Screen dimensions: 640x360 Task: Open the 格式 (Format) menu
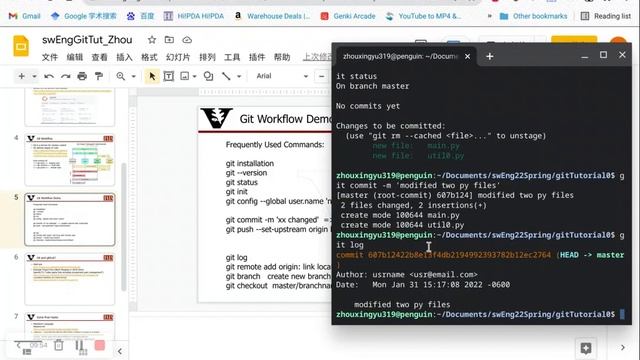coord(149,57)
